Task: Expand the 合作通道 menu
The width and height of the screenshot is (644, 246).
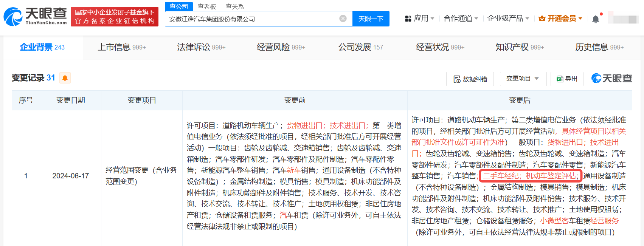Action: pos(461,19)
